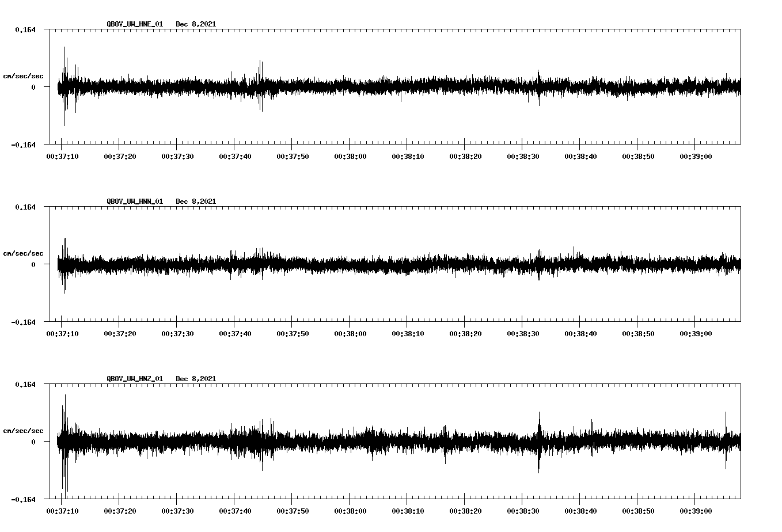The image size is (782, 532).
Task: Select the QBOV_UW_HNN_01 channel title
Action: coord(135,202)
